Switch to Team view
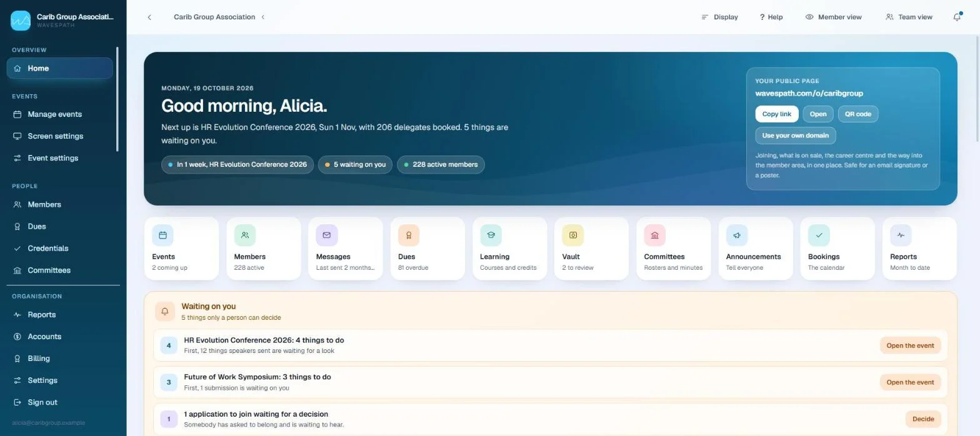The image size is (980, 436). pos(909,17)
